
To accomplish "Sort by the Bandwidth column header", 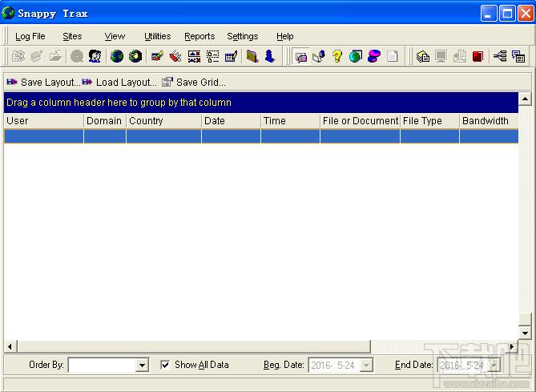I will pyautogui.click(x=489, y=121).
